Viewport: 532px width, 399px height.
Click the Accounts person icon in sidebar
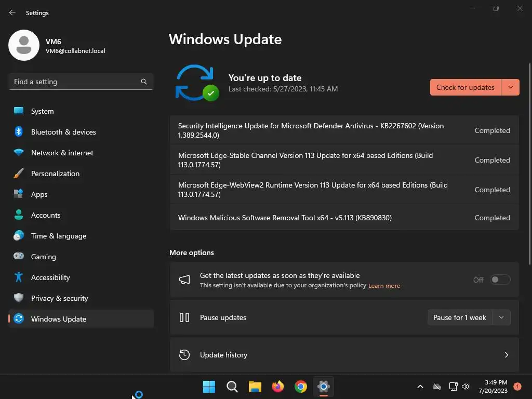[19, 215]
